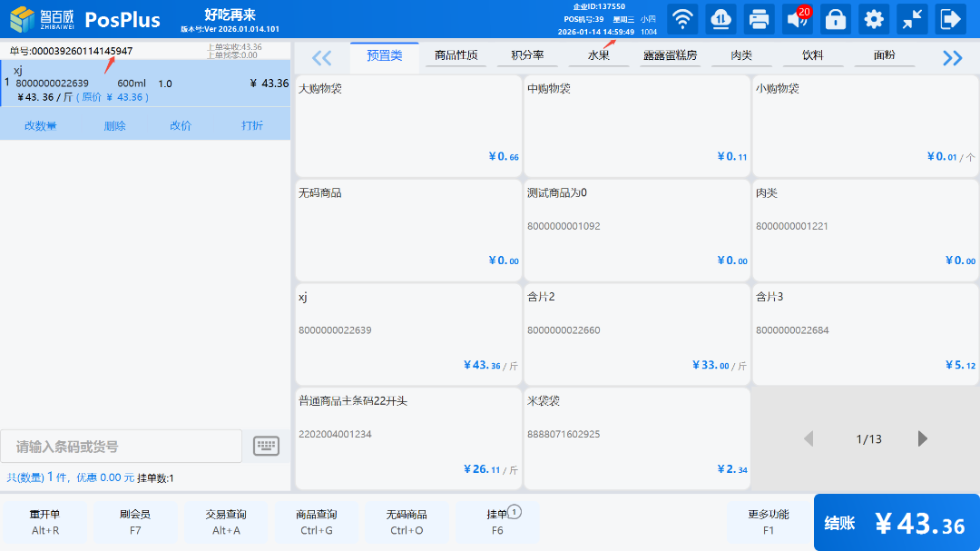
Task: Add 大购物袋 product tile to order
Action: (408, 125)
